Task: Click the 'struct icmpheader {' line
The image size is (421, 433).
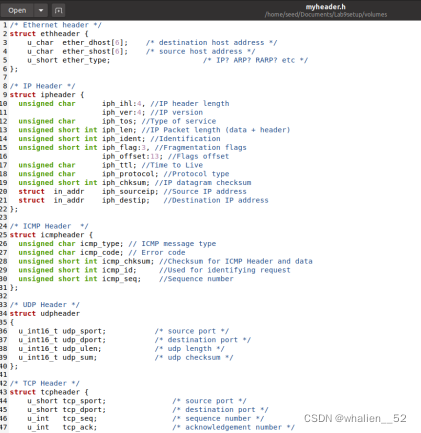Action: [51, 235]
